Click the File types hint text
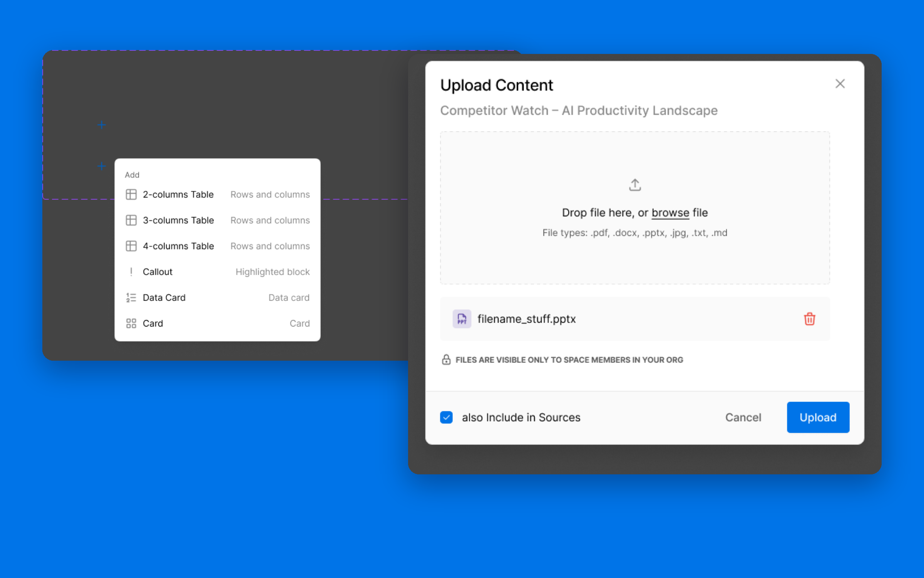This screenshot has width=924, height=578. 635,233
